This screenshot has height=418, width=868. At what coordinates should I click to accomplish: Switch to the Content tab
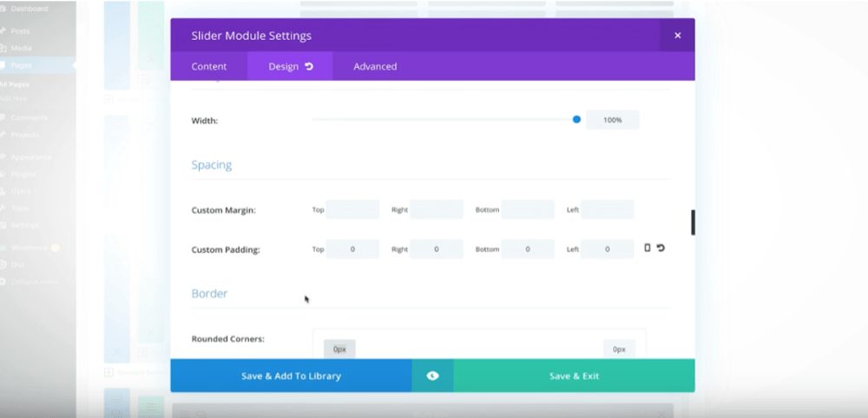208,67
